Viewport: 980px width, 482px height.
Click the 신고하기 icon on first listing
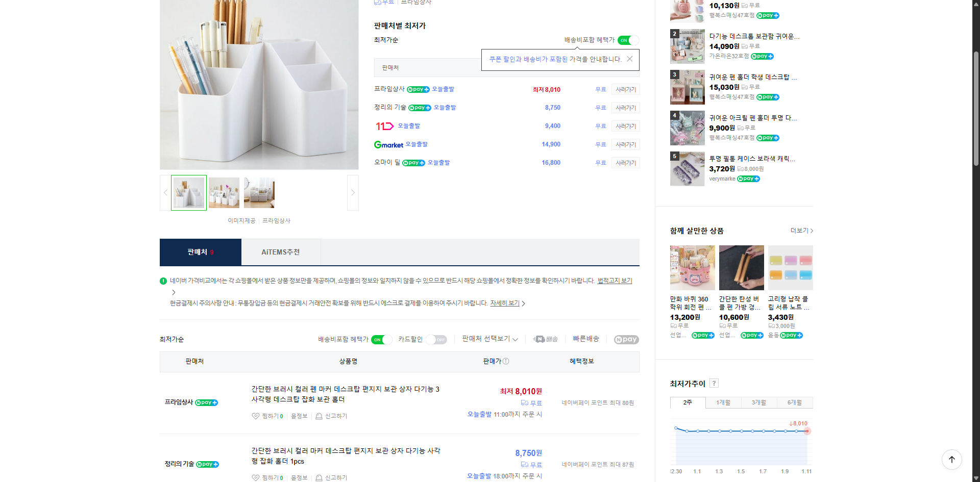(319, 416)
